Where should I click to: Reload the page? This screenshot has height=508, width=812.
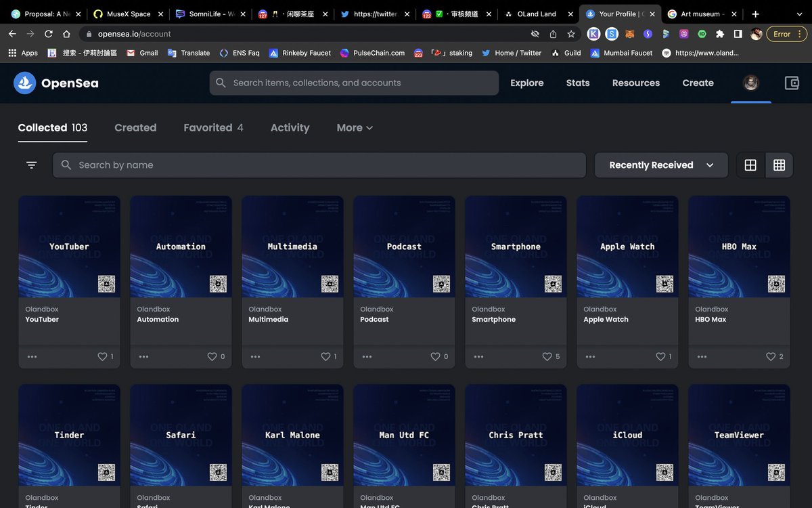point(49,34)
